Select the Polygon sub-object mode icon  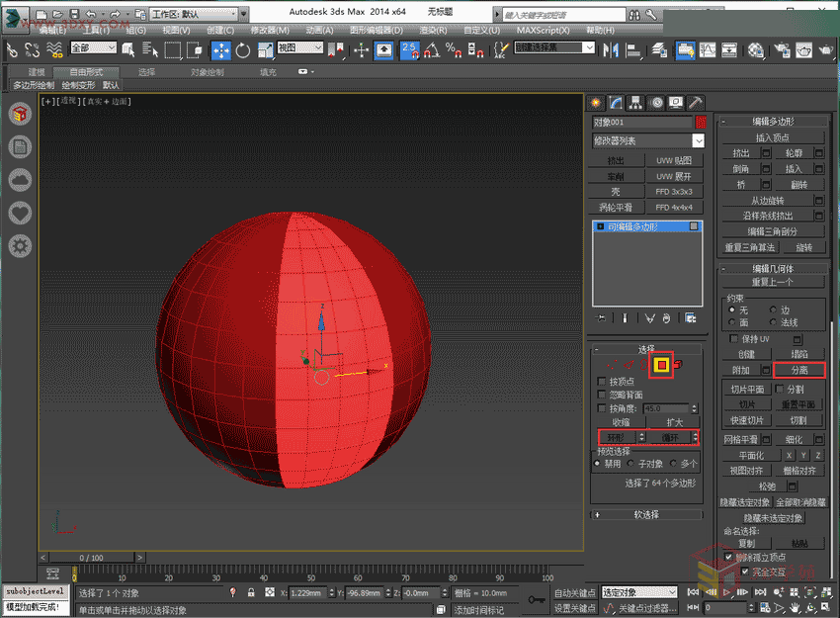point(661,366)
